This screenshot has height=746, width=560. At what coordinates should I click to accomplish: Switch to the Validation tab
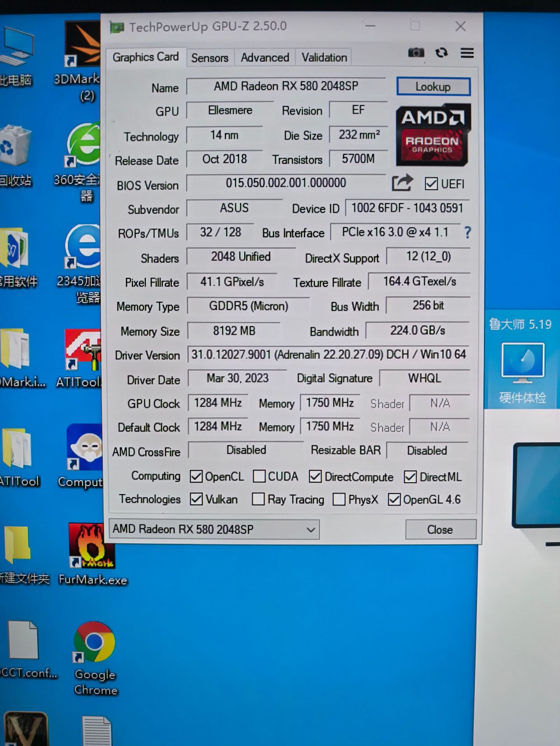(324, 58)
